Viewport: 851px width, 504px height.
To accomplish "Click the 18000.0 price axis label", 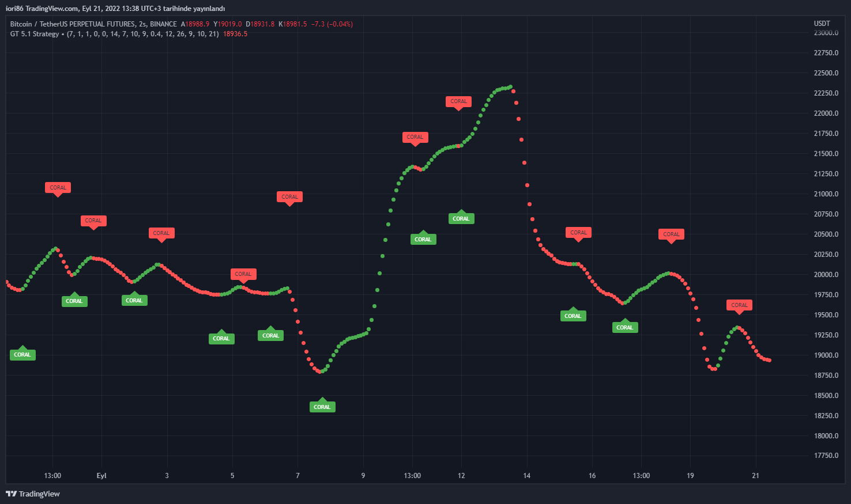I will (x=826, y=436).
